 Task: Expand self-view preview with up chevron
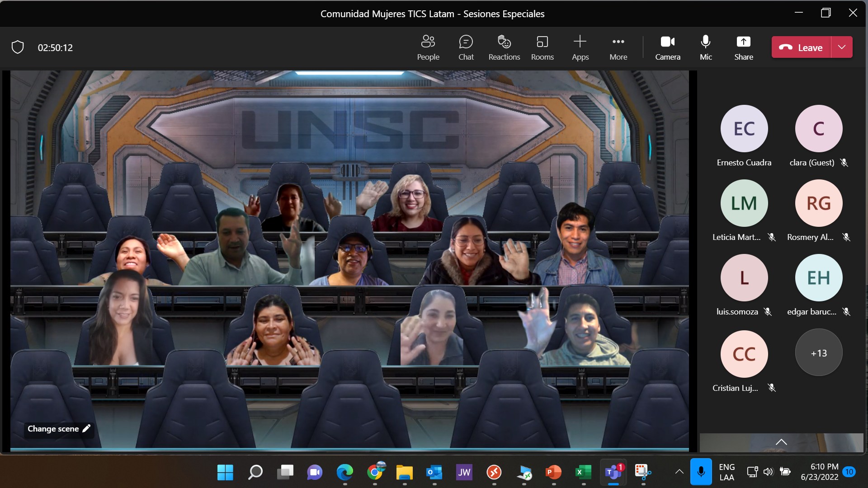click(781, 442)
